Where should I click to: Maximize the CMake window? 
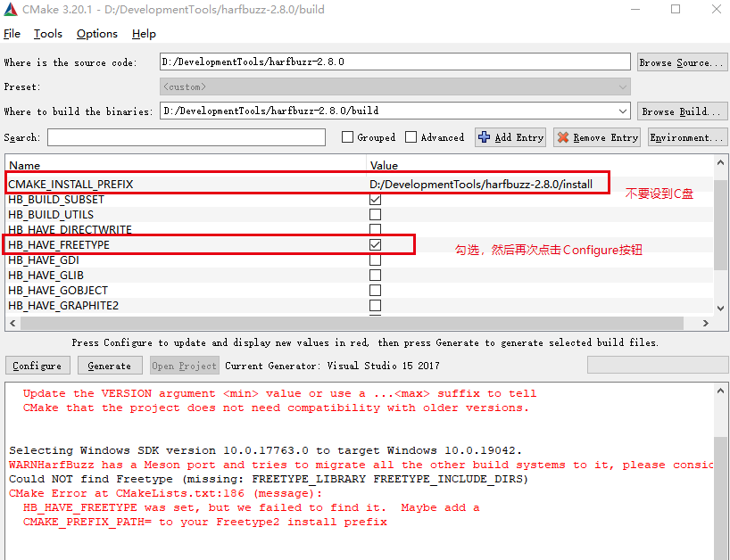coord(676,9)
